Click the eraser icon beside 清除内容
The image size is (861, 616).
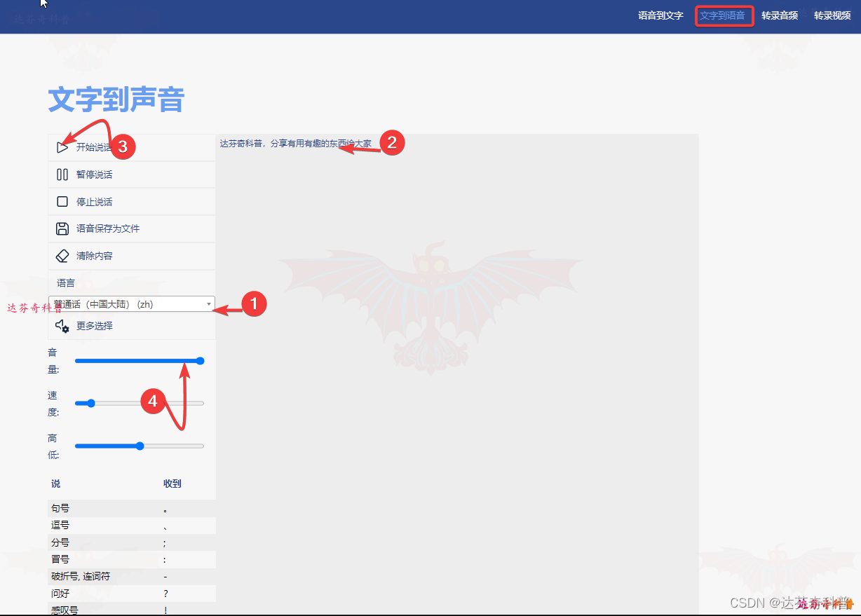(62, 256)
